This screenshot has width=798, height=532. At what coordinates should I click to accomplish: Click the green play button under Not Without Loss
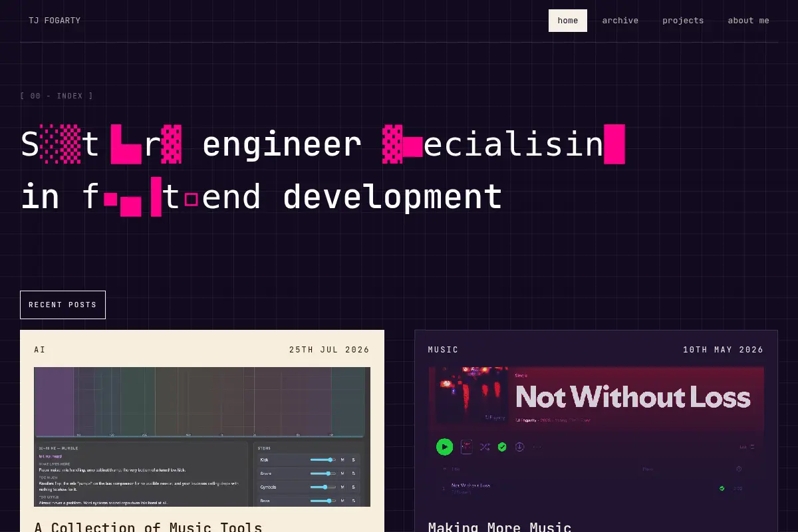(x=445, y=447)
